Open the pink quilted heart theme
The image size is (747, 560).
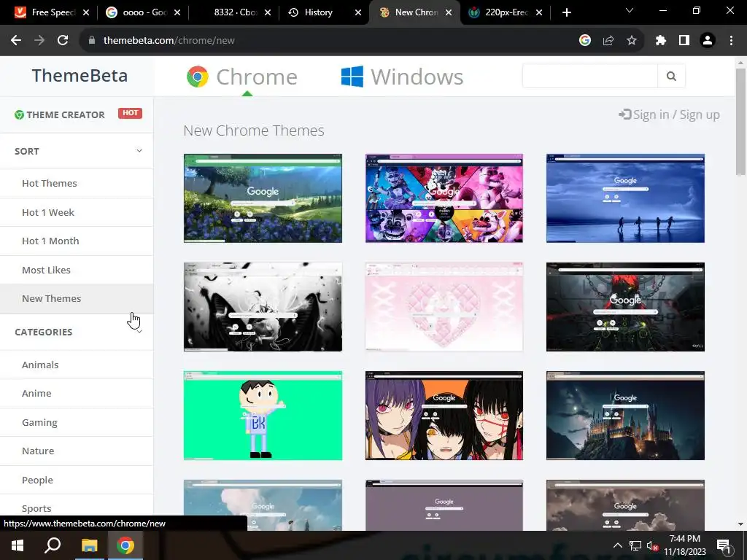click(x=444, y=307)
